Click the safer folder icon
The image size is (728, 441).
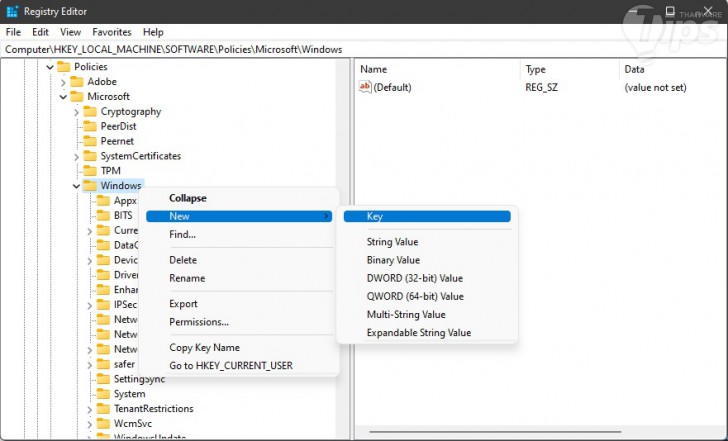click(103, 364)
